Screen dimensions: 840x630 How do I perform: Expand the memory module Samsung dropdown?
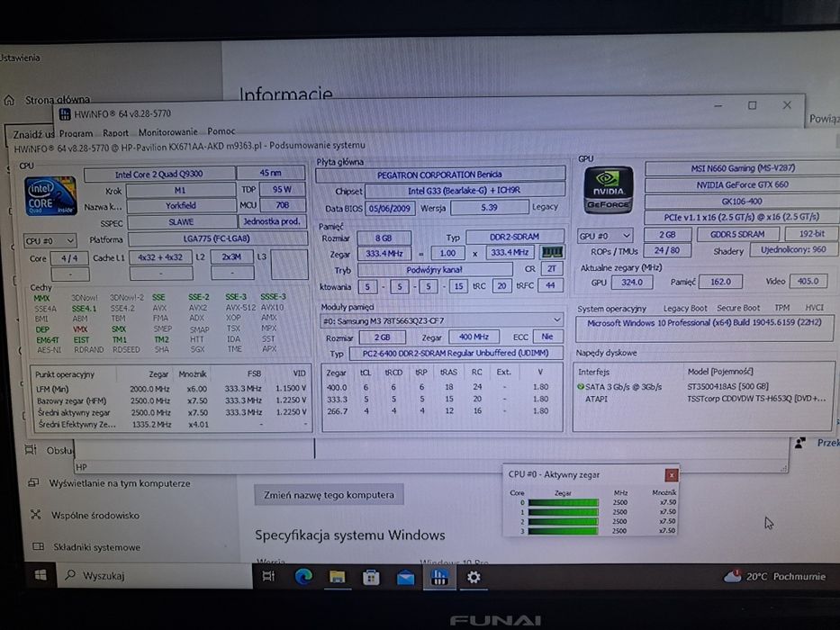442,320
